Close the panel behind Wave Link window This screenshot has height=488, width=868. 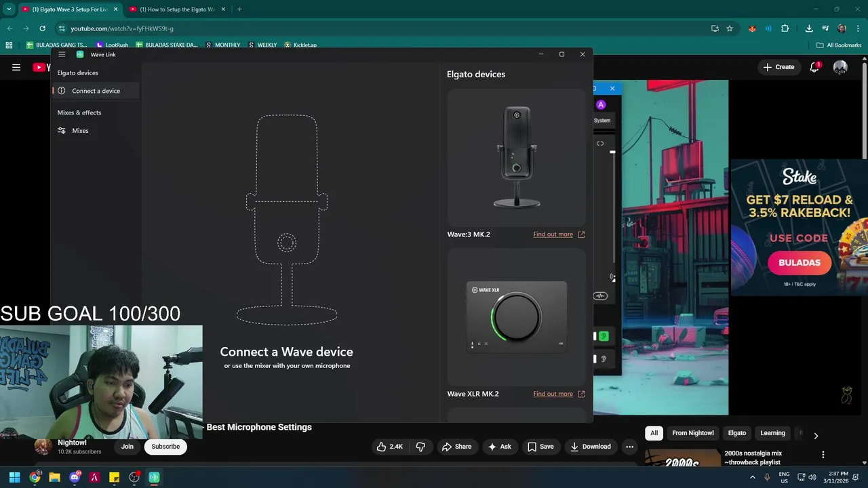click(x=612, y=88)
